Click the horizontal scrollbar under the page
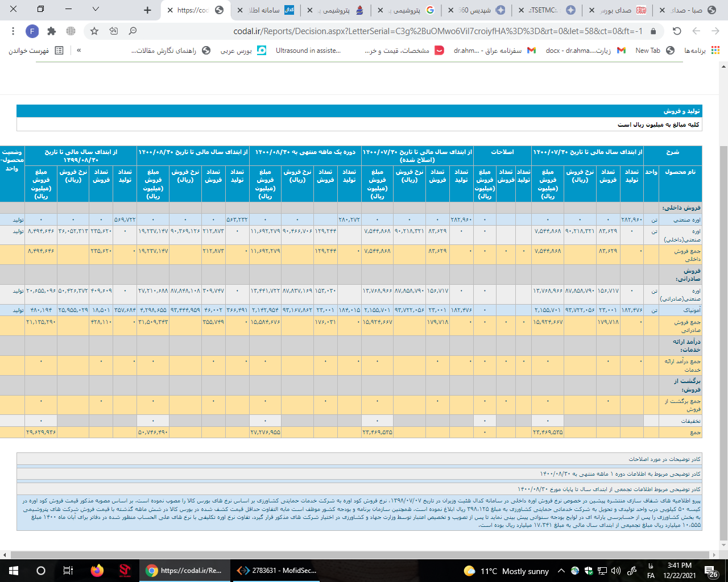Image resolution: width=728 pixels, height=582 pixels. 358,555
